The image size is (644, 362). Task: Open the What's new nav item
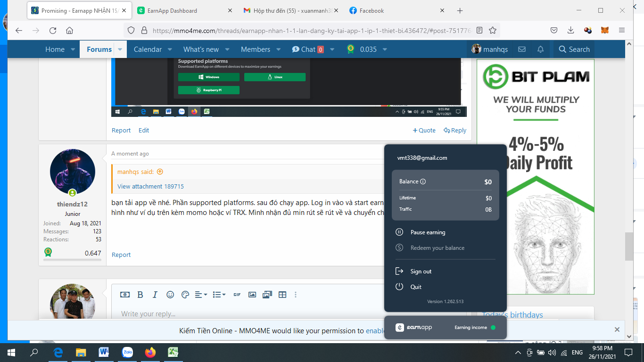tap(201, 49)
